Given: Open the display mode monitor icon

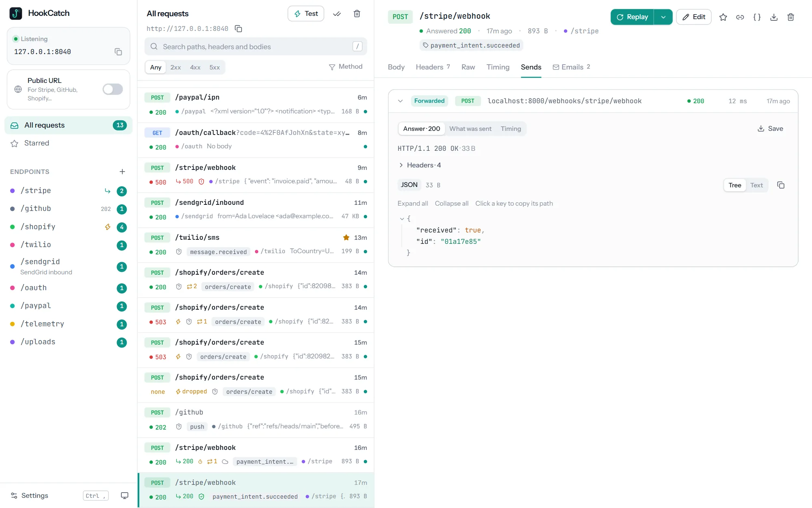Looking at the screenshot, I should coord(125,495).
